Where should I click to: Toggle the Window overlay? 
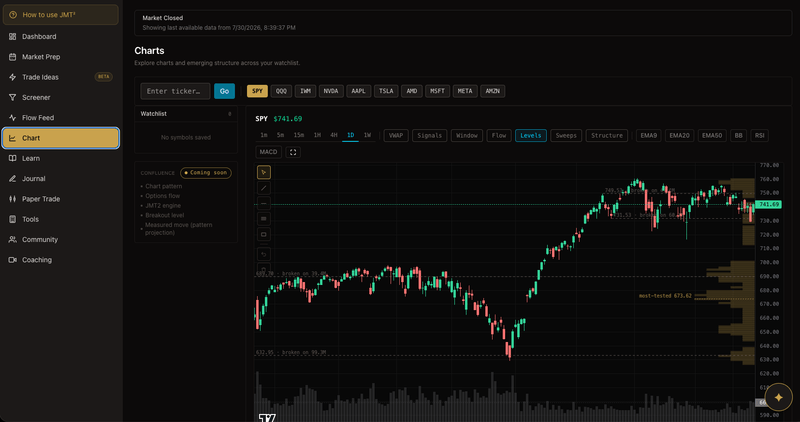point(467,136)
